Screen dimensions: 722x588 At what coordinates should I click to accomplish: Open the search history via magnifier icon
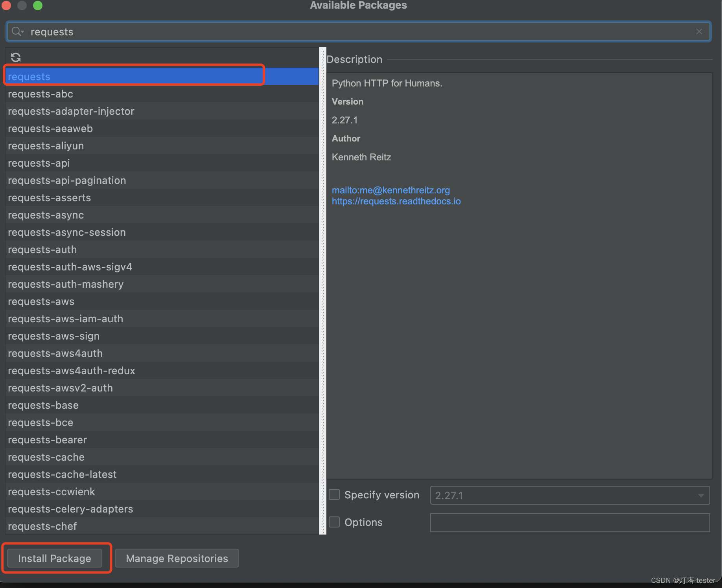tap(17, 31)
